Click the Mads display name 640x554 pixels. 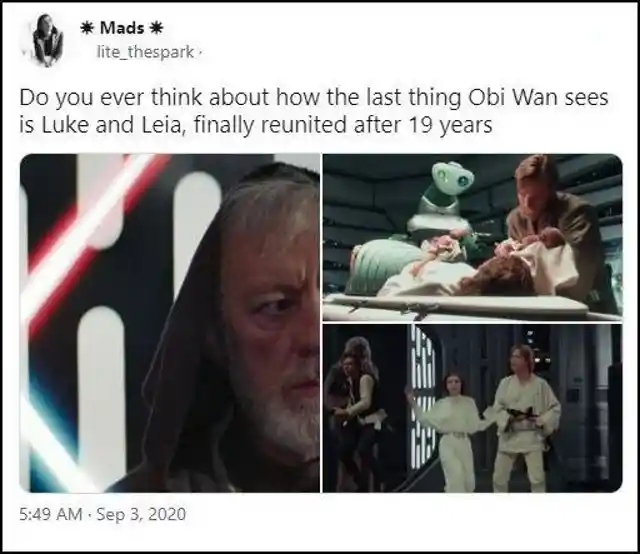coord(122,28)
